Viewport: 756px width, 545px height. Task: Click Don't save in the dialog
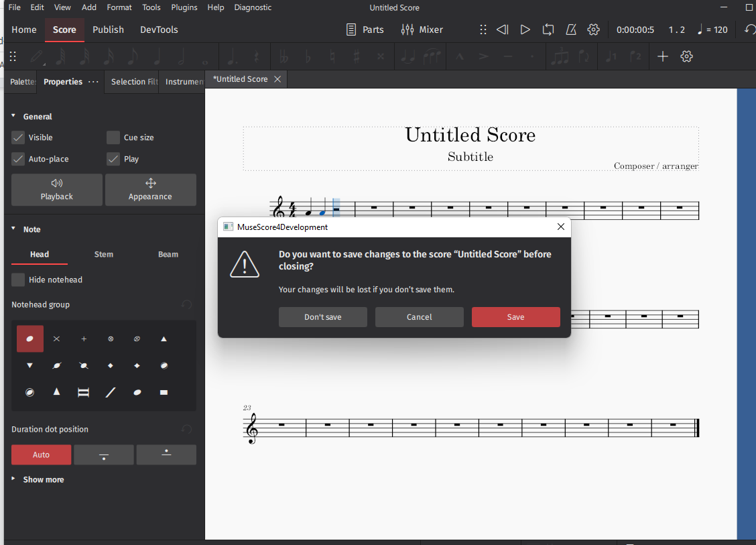tap(323, 316)
